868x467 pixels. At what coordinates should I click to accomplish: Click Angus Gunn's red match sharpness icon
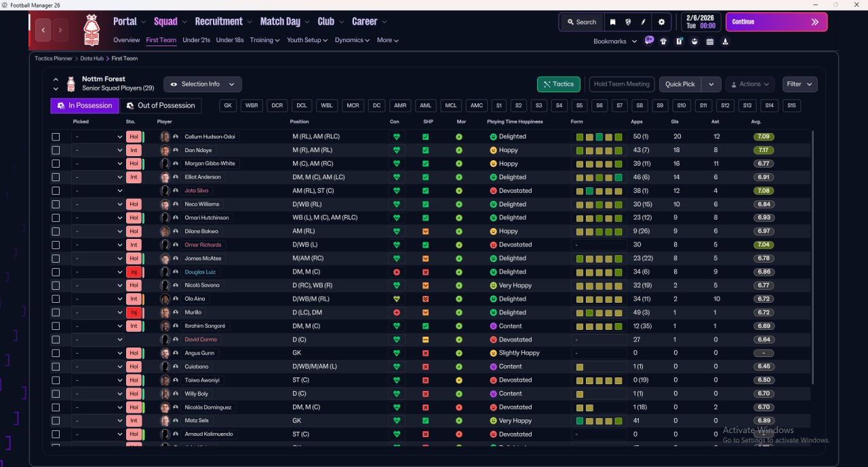click(426, 353)
